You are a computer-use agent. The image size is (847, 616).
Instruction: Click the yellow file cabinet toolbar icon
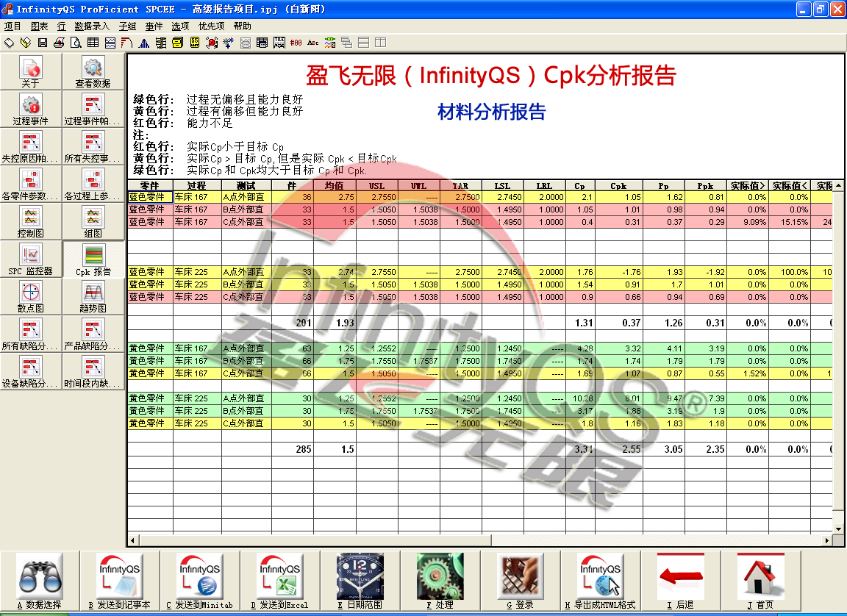178,43
